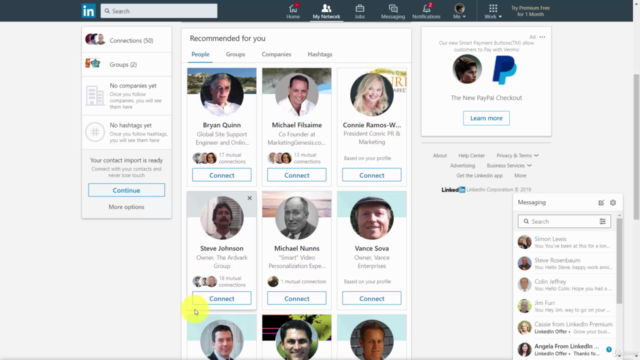Screen dimensions: 640x360
Task: Click Continue for contact import
Action: pyautogui.click(x=127, y=190)
